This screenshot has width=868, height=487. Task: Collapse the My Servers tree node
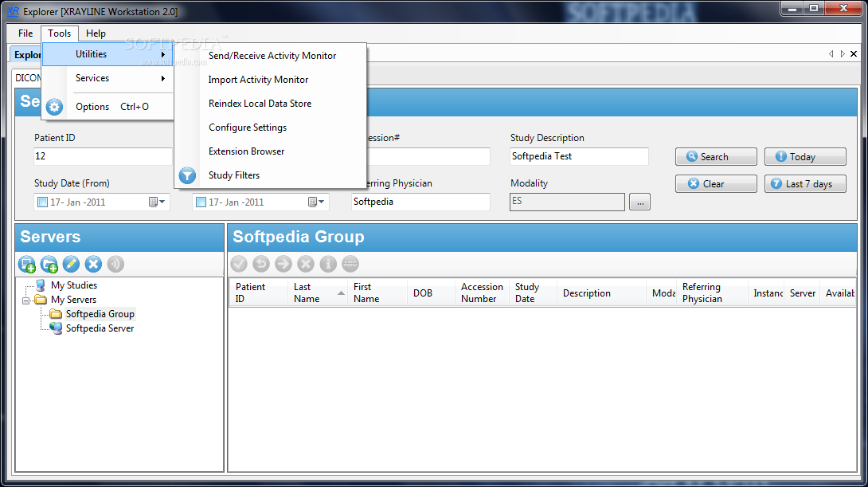tap(25, 300)
